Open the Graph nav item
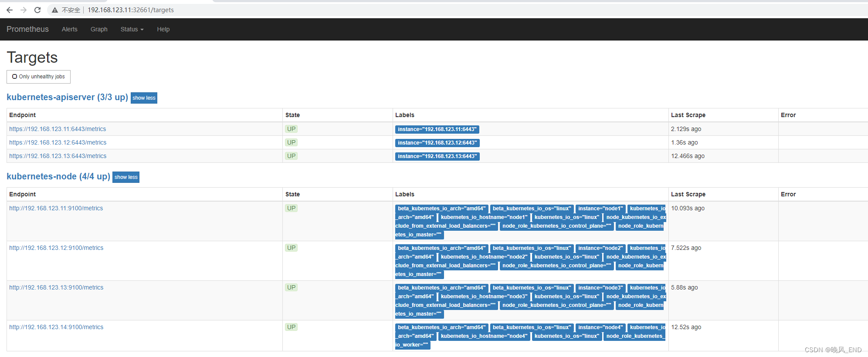868x357 pixels. pos(99,29)
